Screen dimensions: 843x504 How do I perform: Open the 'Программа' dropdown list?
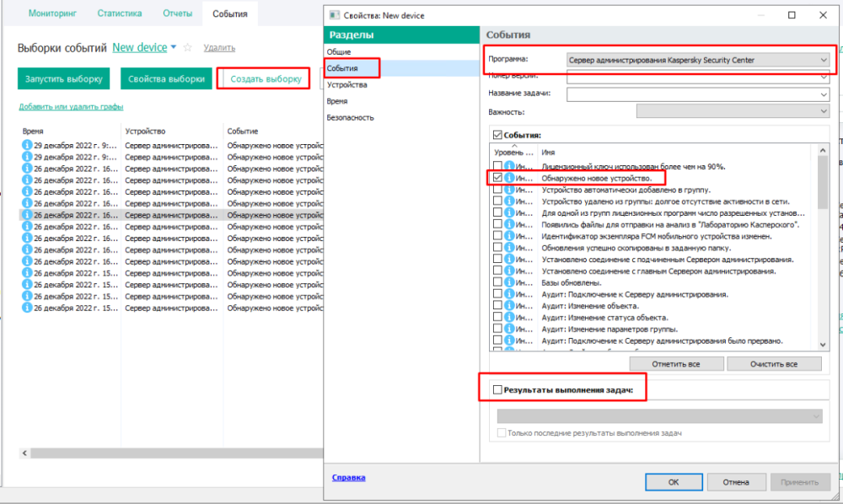pos(823,60)
